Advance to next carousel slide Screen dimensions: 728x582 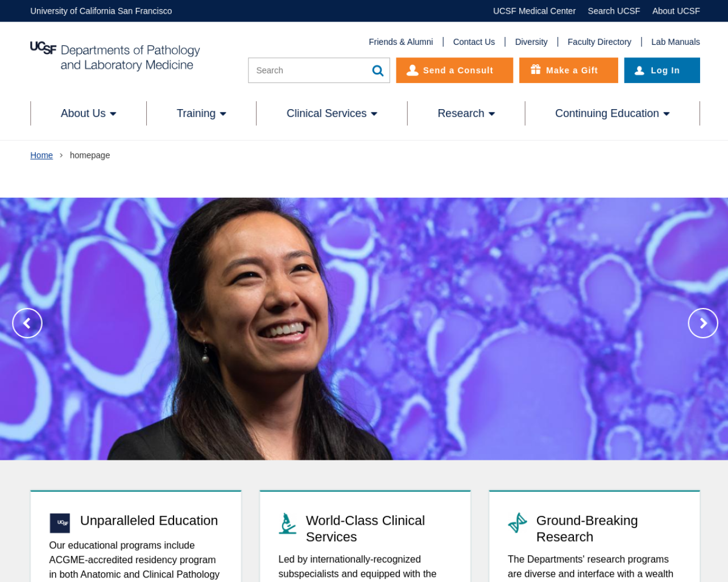[x=703, y=323]
